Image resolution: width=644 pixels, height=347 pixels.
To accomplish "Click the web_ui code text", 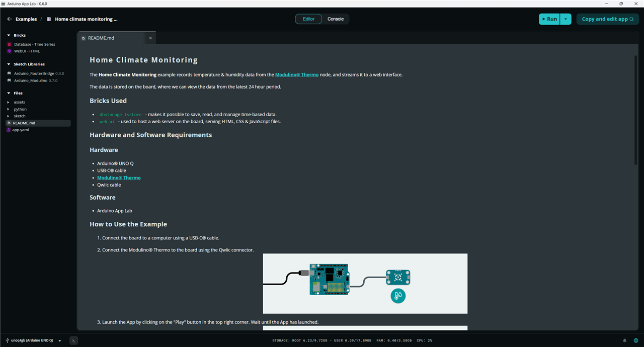I will [107, 122].
